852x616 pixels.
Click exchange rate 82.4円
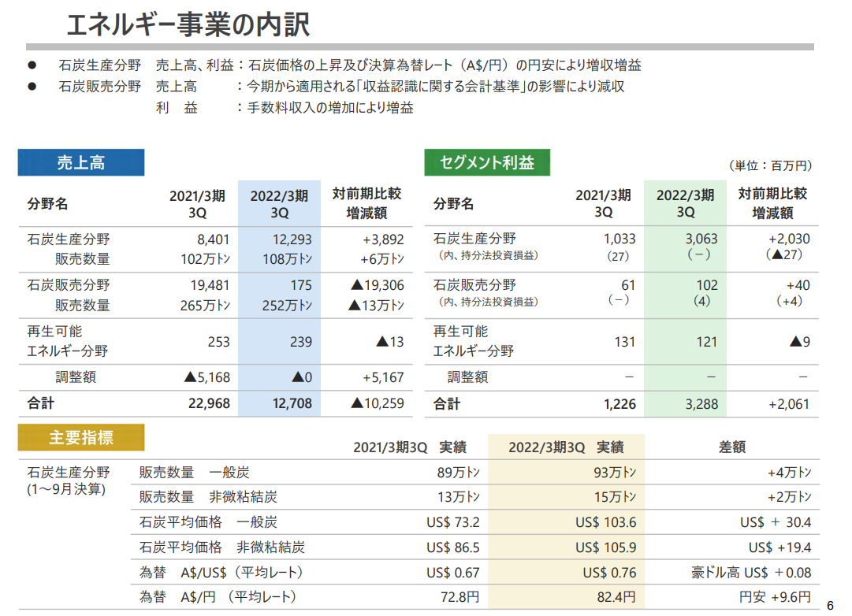616,597
